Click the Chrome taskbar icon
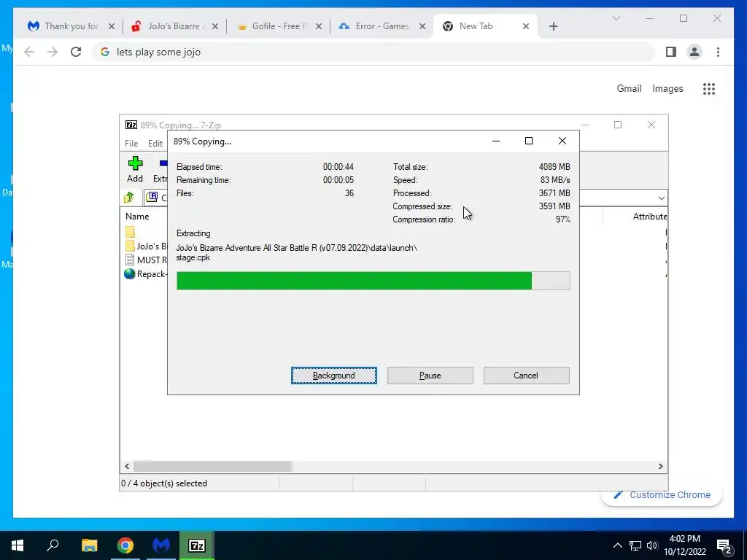 (125, 545)
